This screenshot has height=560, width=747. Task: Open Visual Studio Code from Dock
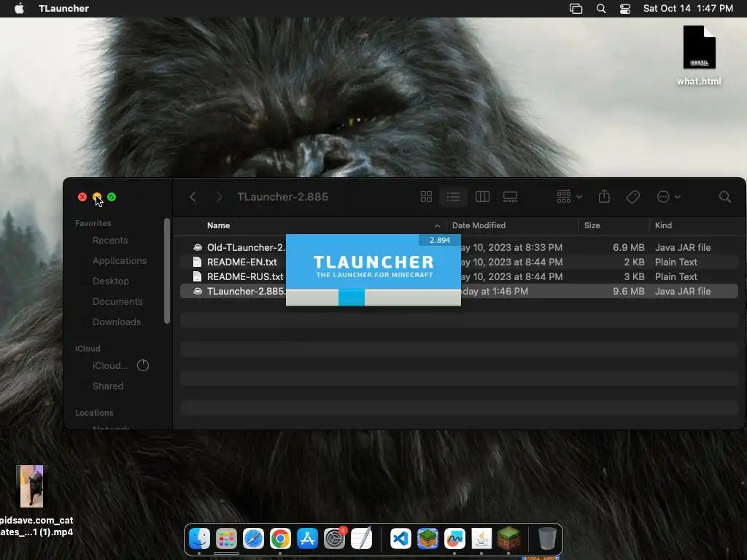click(x=400, y=539)
